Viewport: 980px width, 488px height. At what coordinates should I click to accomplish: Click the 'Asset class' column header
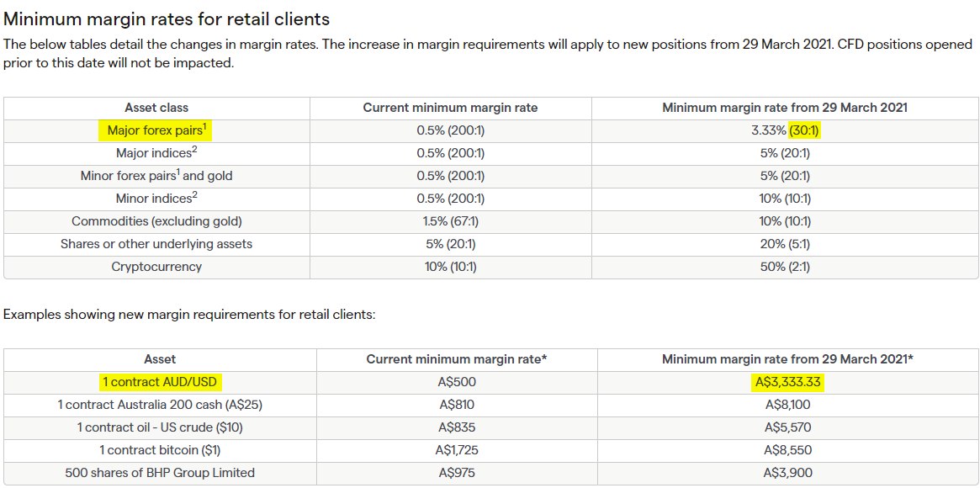[156, 108]
